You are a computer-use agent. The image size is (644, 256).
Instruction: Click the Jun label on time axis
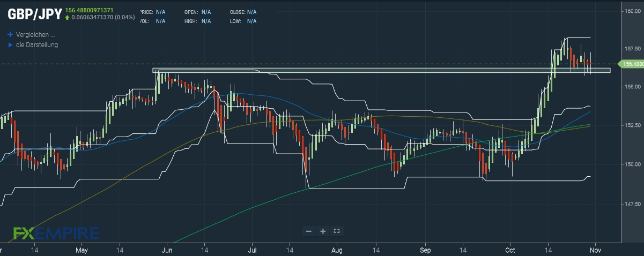(167, 250)
